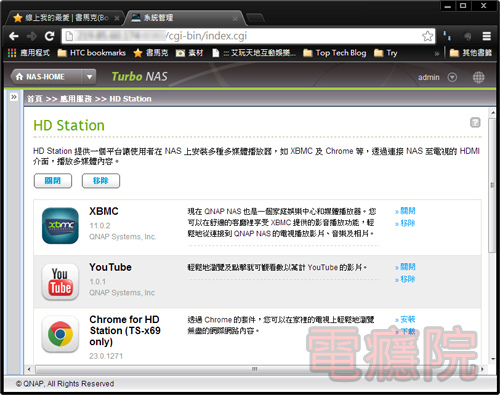Click the Chrome for HD Station title
The height and width of the screenshot is (395, 500).
[x=125, y=330]
